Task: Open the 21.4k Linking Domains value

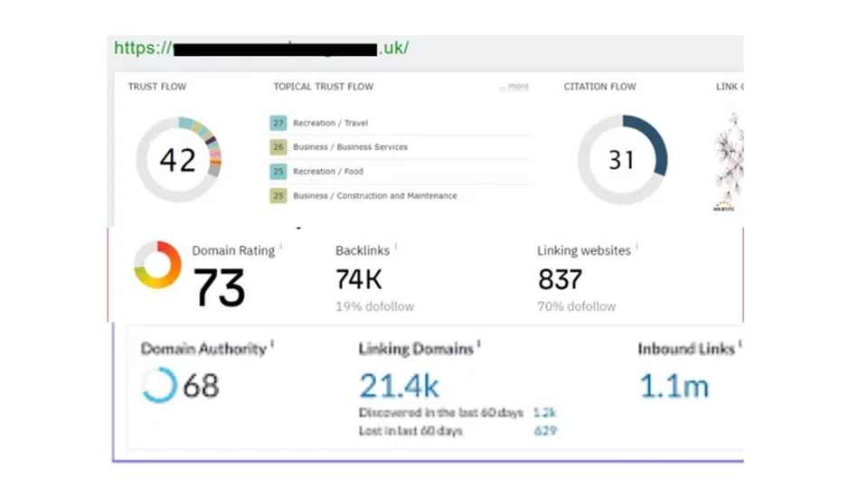Action: (399, 386)
